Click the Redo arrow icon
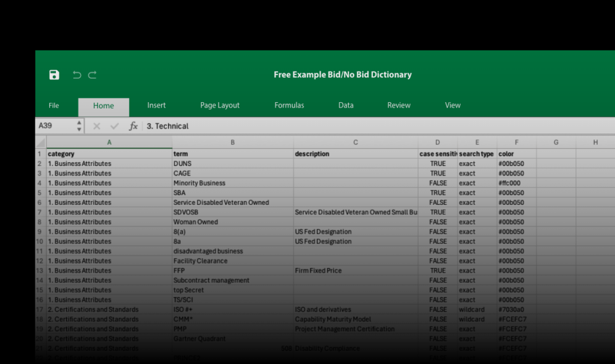615x364 pixels. click(x=92, y=74)
